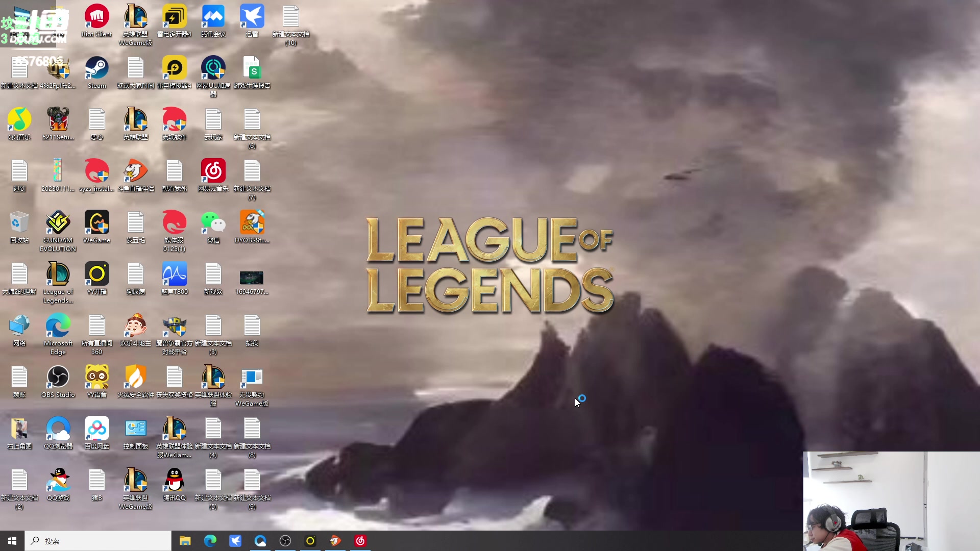Select the 所有直播间360 text file
Viewport: 980px width, 551px height.
[96, 334]
